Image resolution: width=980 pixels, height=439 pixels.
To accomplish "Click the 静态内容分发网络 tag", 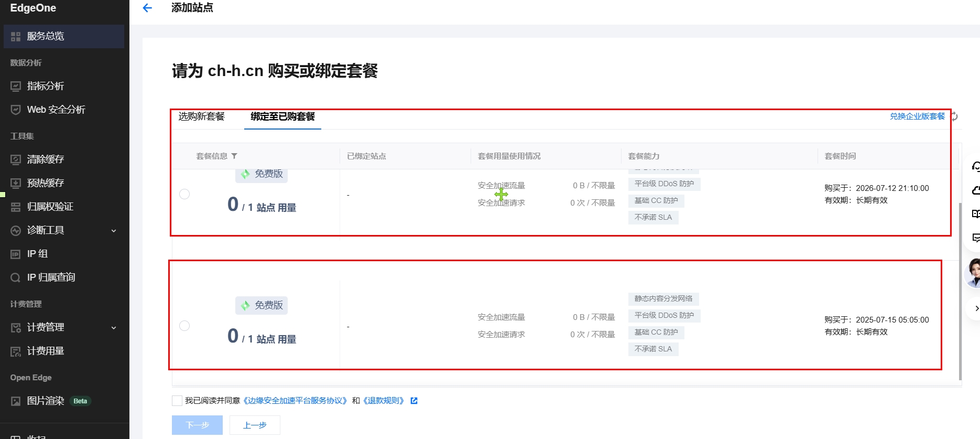I will point(663,299).
